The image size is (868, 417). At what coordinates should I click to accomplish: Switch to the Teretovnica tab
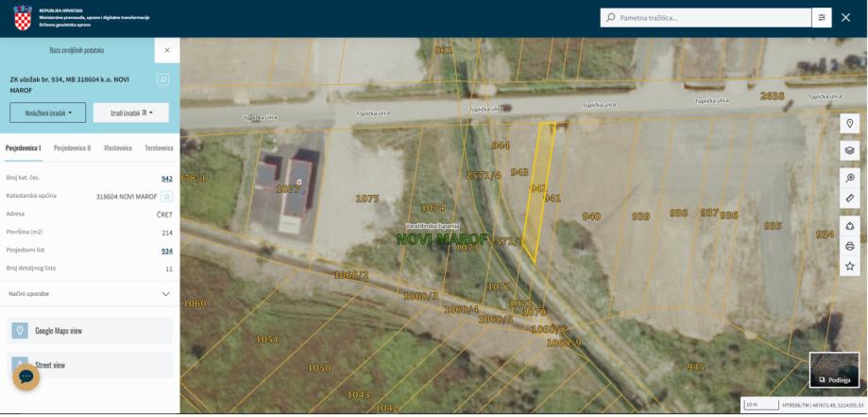point(159,148)
